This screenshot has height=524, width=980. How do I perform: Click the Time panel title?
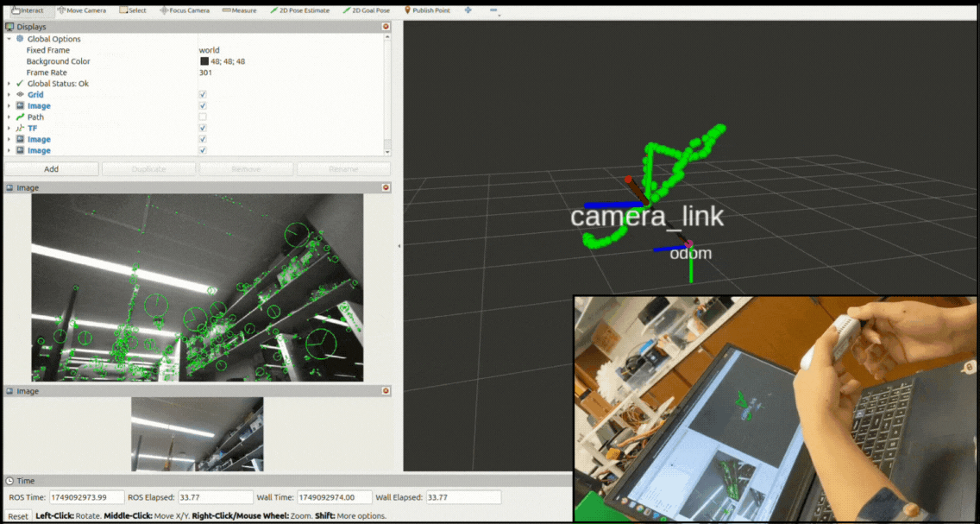click(x=26, y=481)
